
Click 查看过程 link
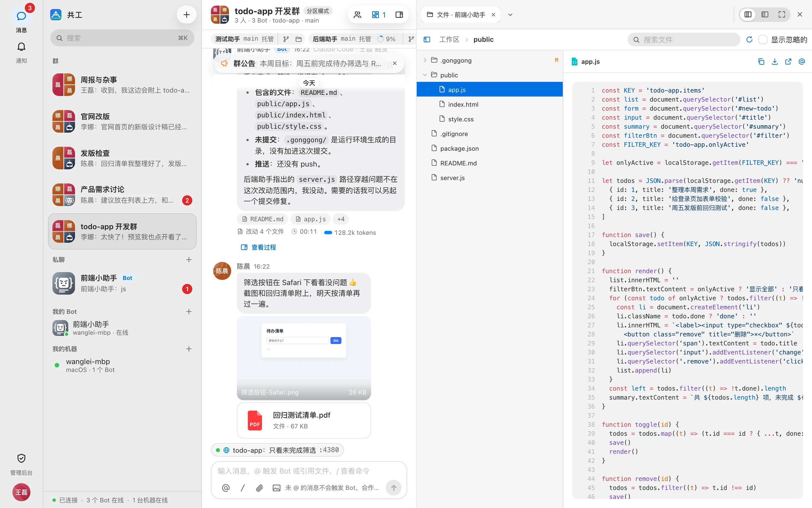258,247
